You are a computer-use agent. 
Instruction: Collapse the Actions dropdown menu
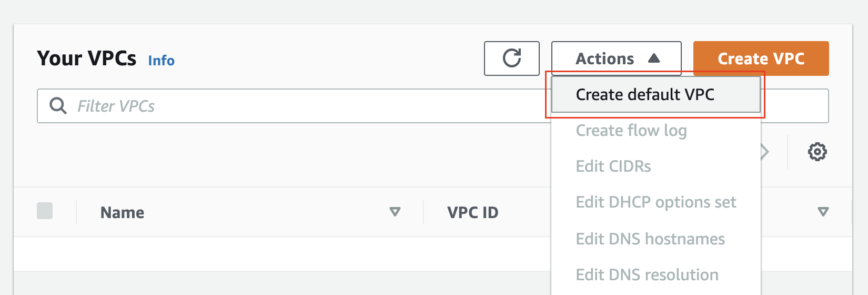click(x=617, y=58)
